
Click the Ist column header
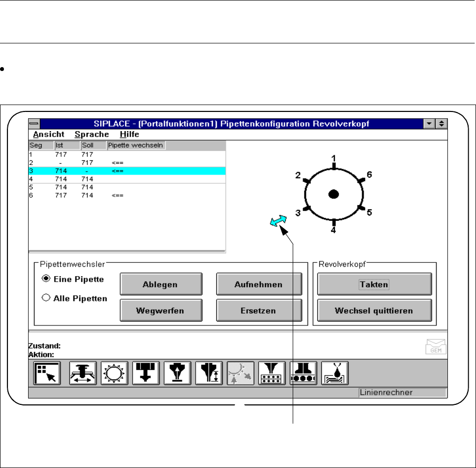click(x=68, y=145)
